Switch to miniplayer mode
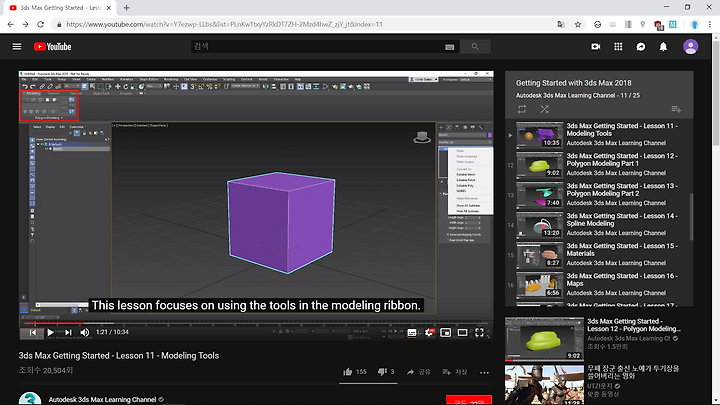Viewport: 720px width, 405px height. point(445,332)
